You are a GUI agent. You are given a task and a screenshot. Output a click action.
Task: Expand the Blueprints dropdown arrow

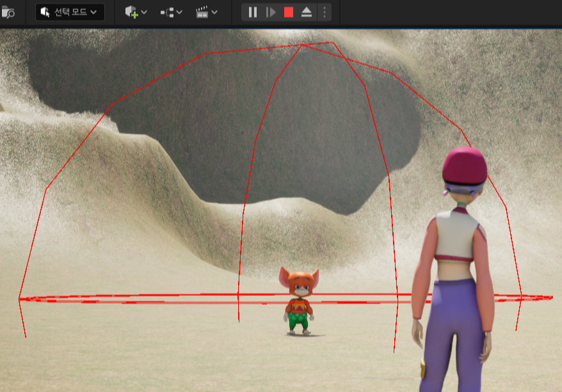179,12
